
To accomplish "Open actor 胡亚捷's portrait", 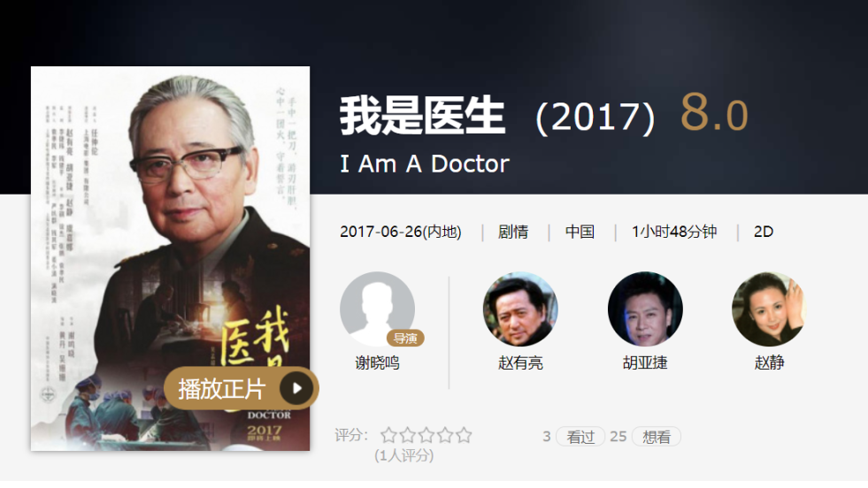I will click(645, 309).
